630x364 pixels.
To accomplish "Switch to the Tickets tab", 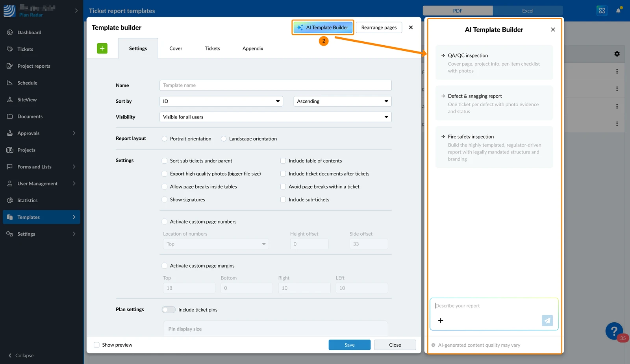I will (x=212, y=48).
